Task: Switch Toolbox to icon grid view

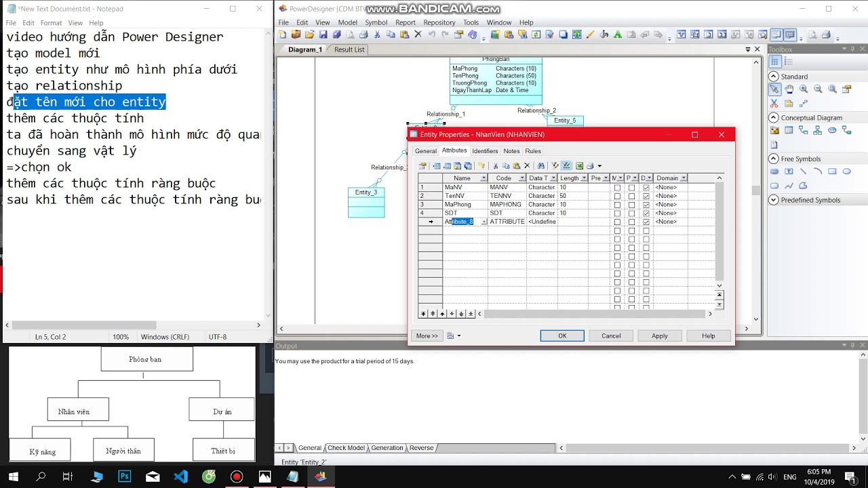Action: click(774, 62)
